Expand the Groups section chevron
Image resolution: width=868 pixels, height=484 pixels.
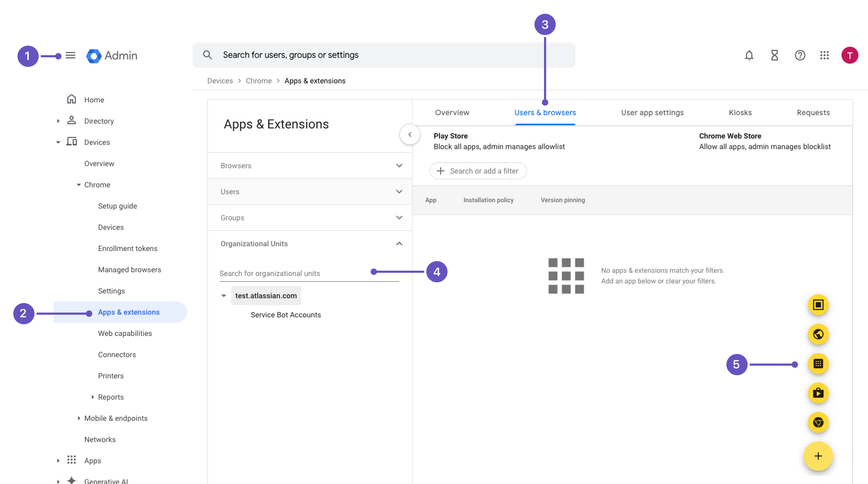(x=399, y=218)
